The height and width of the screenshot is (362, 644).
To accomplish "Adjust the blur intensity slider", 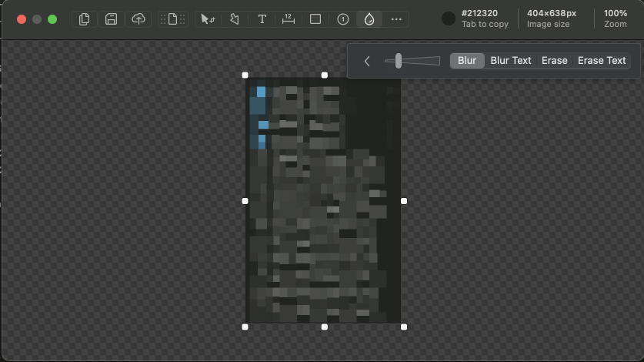I will [399, 61].
